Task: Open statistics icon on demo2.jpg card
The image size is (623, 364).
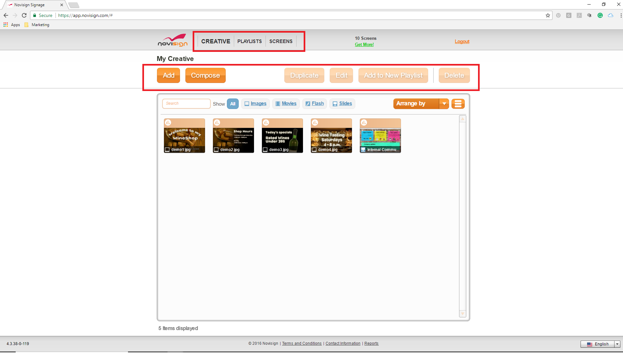Action: pos(217,123)
